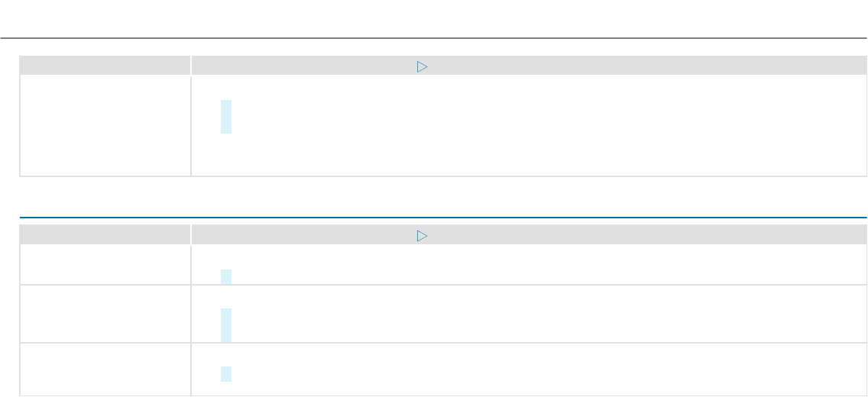Click the blue highlight marker in upper table

pos(226,117)
